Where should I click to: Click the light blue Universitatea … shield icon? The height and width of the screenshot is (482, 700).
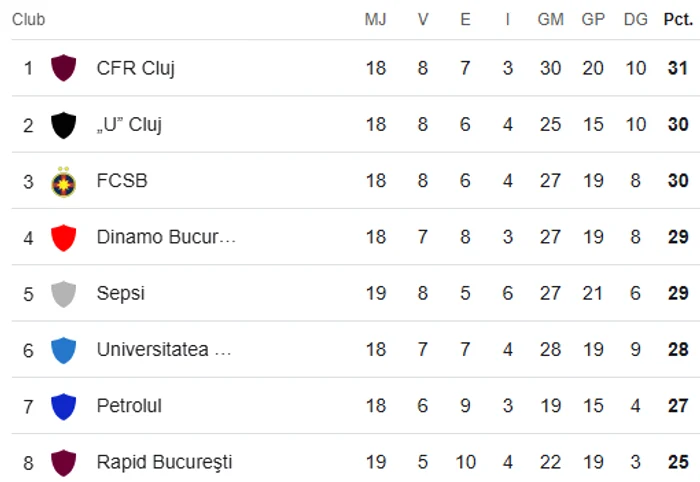point(63,350)
